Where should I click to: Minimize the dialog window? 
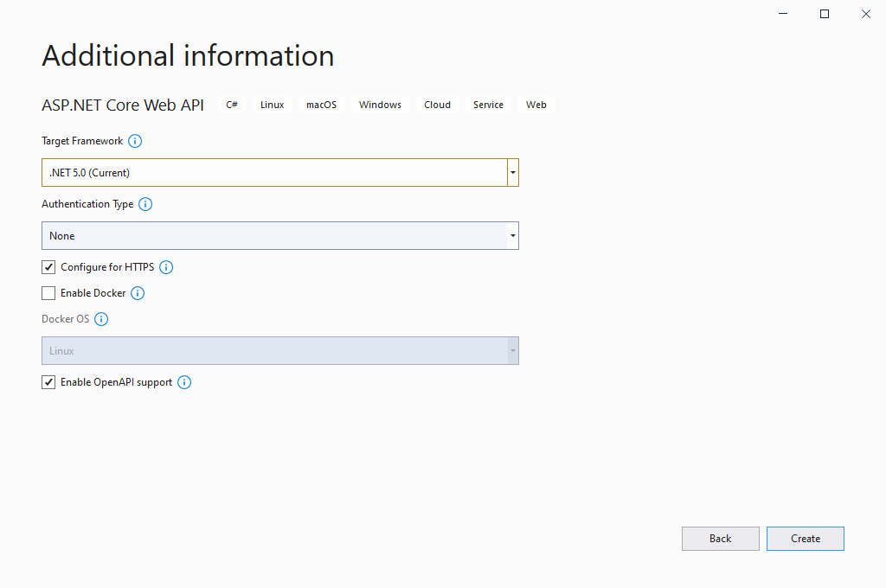(x=783, y=14)
